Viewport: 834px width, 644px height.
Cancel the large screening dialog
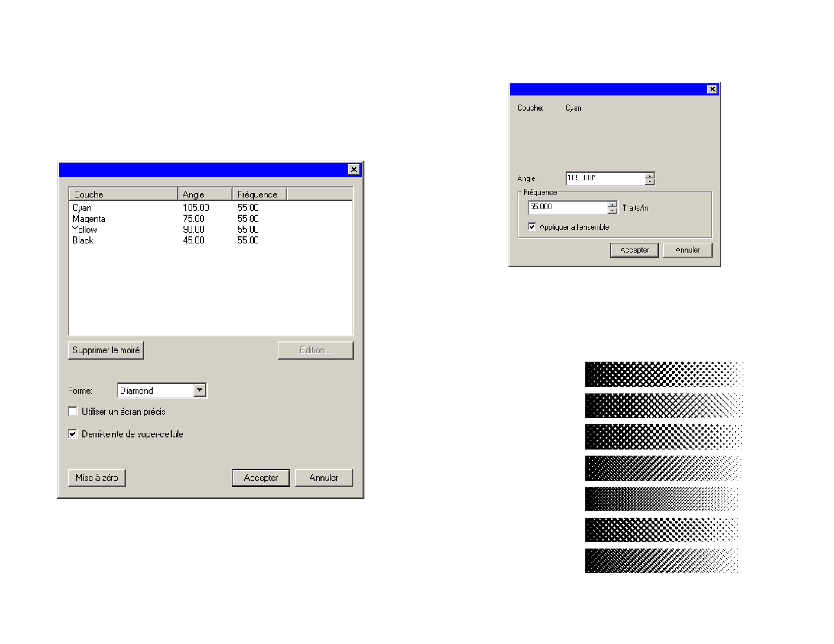pos(323,478)
